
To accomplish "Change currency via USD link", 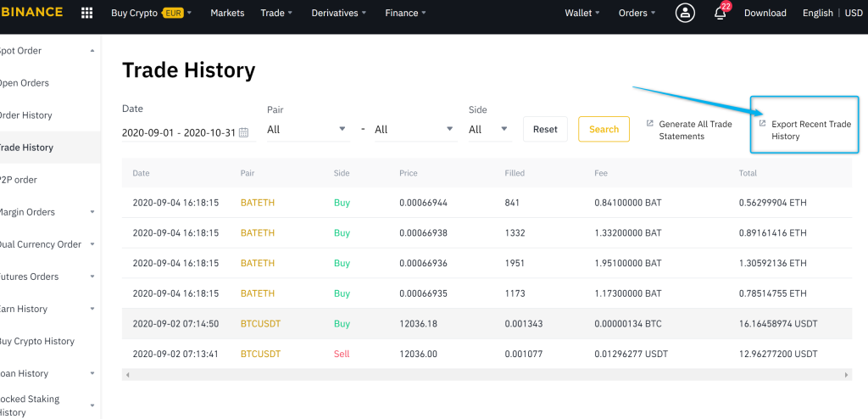I will click(854, 13).
